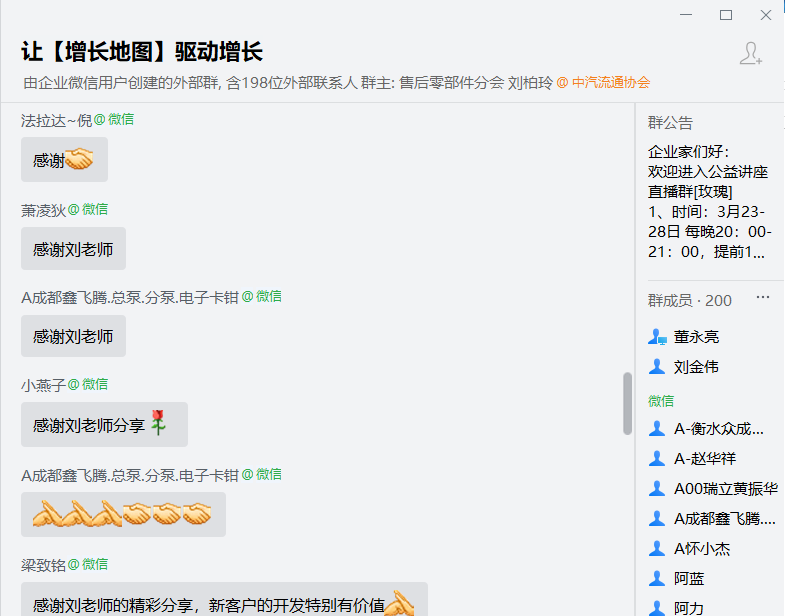Click avatar icon next to A-衡水众成
The image size is (785, 616).
click(x=657, y=429)
